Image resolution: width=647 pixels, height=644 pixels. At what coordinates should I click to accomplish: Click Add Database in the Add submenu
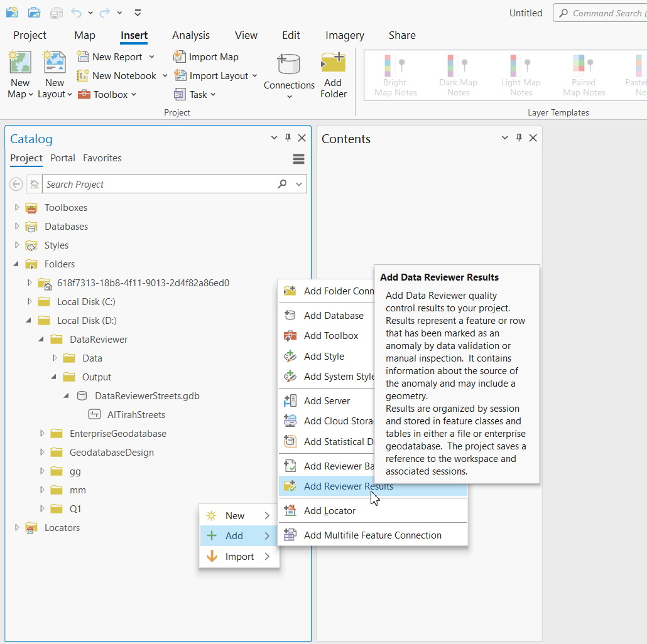[x=332, y=315]
